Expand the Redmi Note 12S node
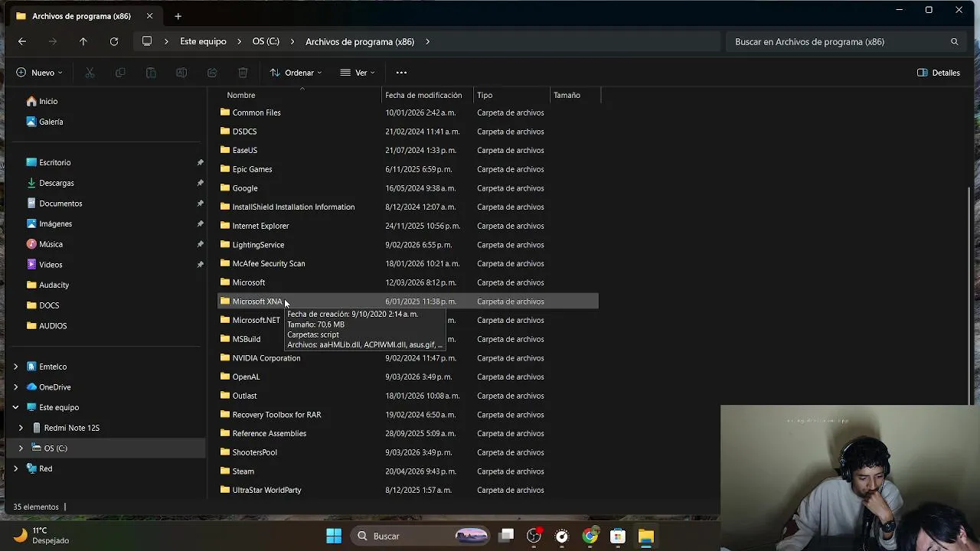 [21, 428]
